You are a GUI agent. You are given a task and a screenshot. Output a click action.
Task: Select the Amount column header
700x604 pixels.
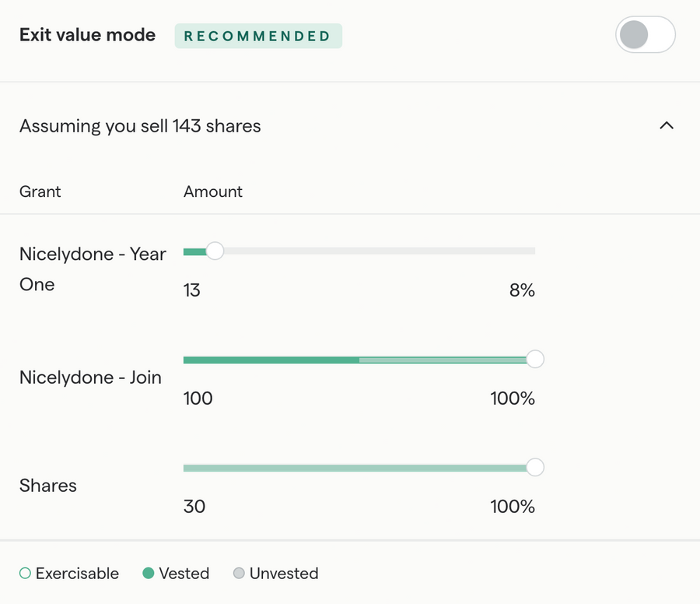pos(213,191)
